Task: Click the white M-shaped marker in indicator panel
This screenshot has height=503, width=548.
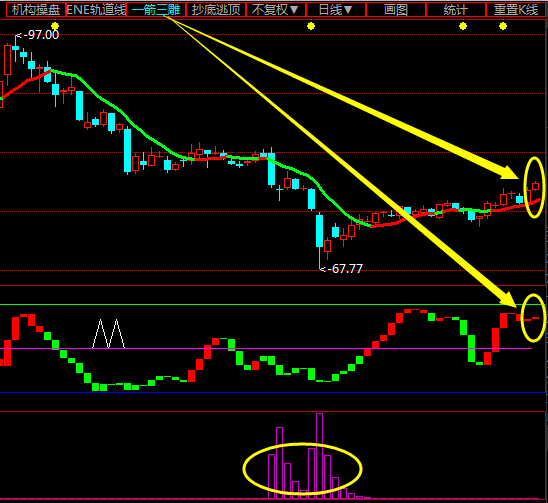Action: 108,333
